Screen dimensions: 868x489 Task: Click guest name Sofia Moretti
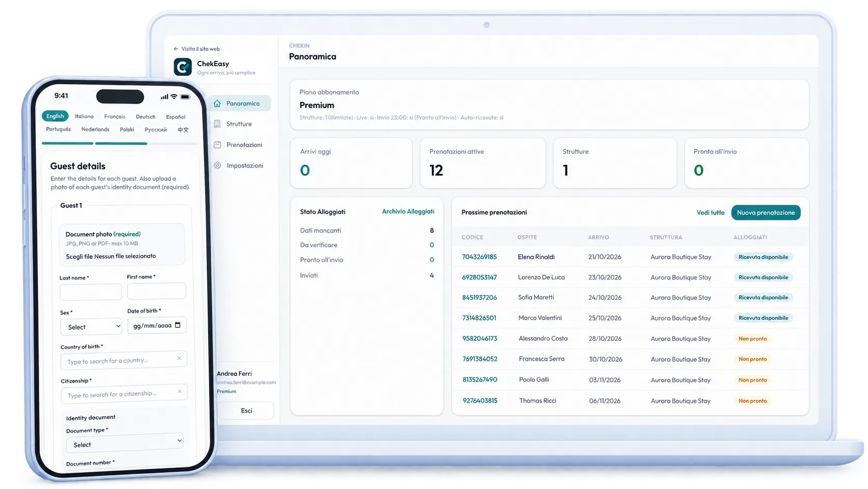[x=536, y=298]
